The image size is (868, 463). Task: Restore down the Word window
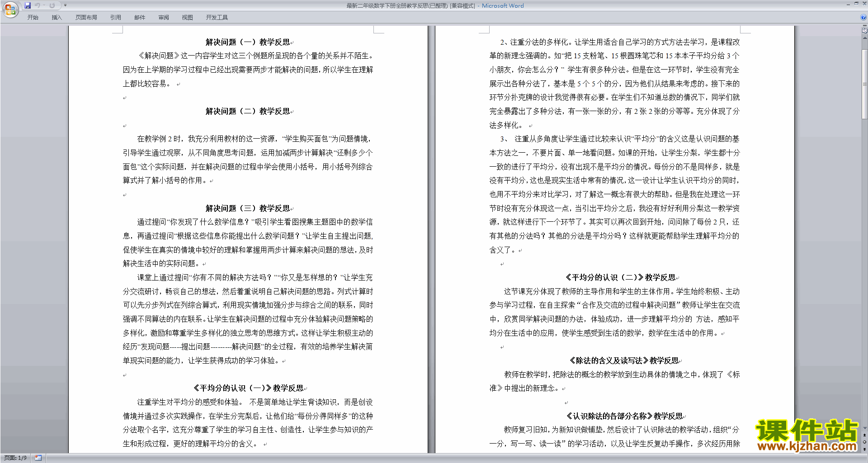pos(856,4)
